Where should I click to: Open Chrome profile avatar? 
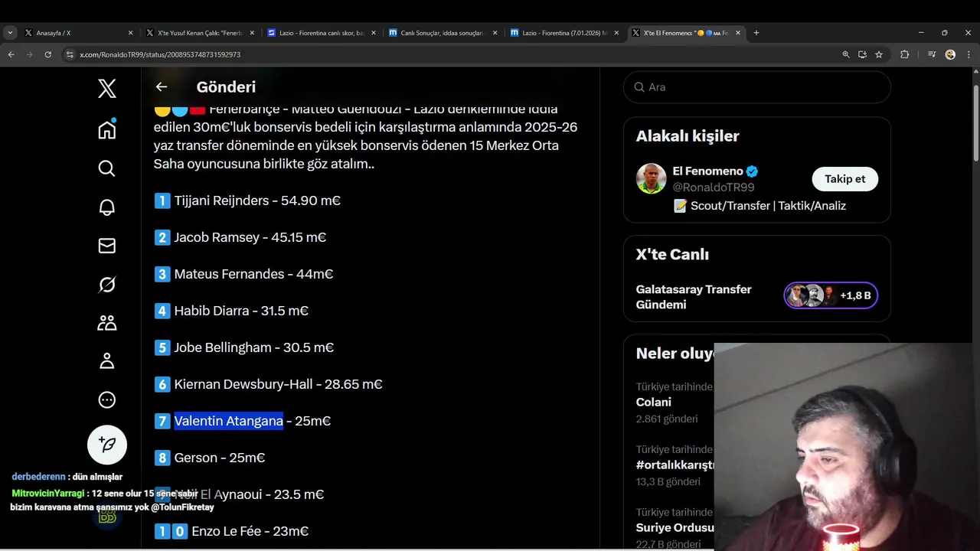pyautogui.click(x=950, y=54)
